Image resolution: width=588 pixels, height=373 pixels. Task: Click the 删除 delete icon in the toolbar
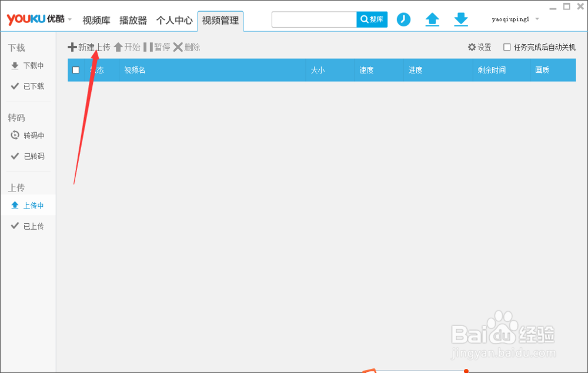186,47
